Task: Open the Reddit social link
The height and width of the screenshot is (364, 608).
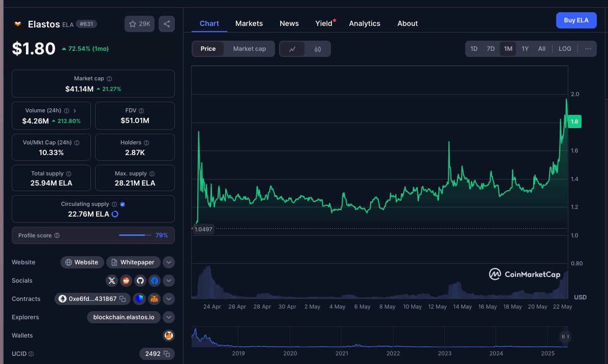Action: point(126,281)
